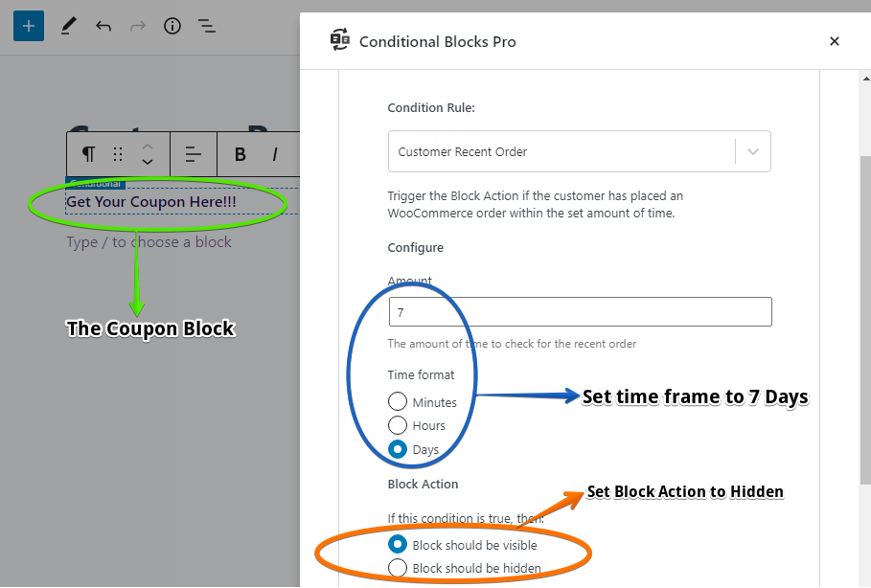
Task: Open the Condition Rule dropdown
Action: click(579, 151)
